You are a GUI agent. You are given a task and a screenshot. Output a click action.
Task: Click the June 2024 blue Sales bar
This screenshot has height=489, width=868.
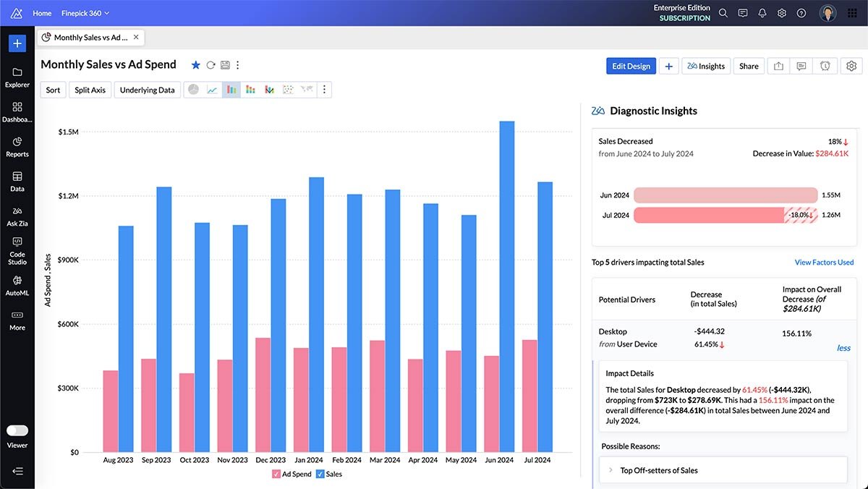[506, 289]
